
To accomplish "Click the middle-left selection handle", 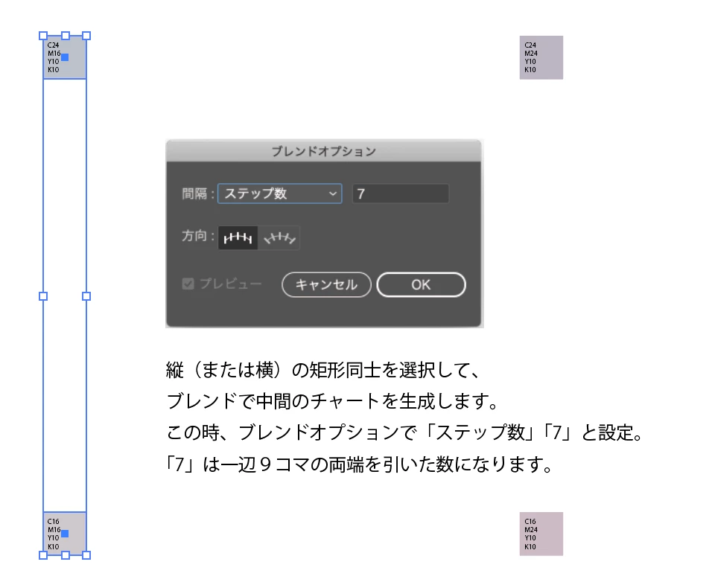I will point(43,296).
